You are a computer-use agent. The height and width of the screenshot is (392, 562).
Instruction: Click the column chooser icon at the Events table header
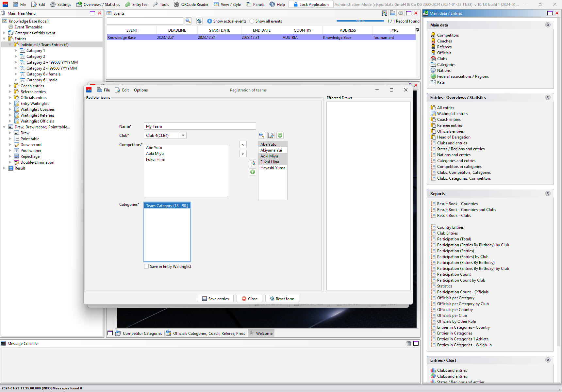417,30
